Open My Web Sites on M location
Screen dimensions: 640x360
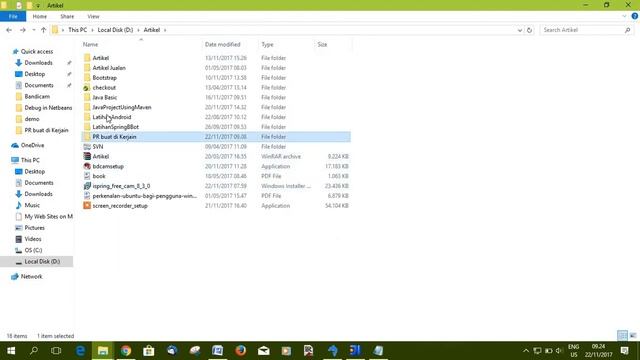(48, 217)
